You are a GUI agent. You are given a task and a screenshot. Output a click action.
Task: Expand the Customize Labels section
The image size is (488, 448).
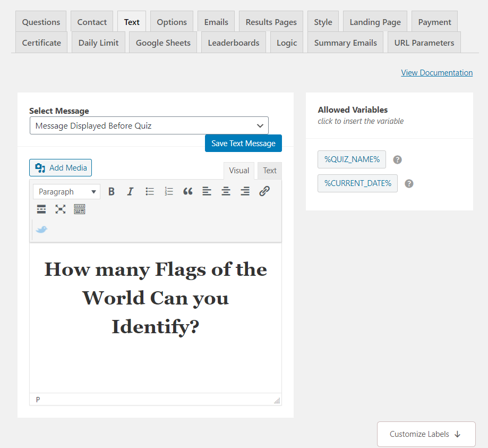click(426, 434)
